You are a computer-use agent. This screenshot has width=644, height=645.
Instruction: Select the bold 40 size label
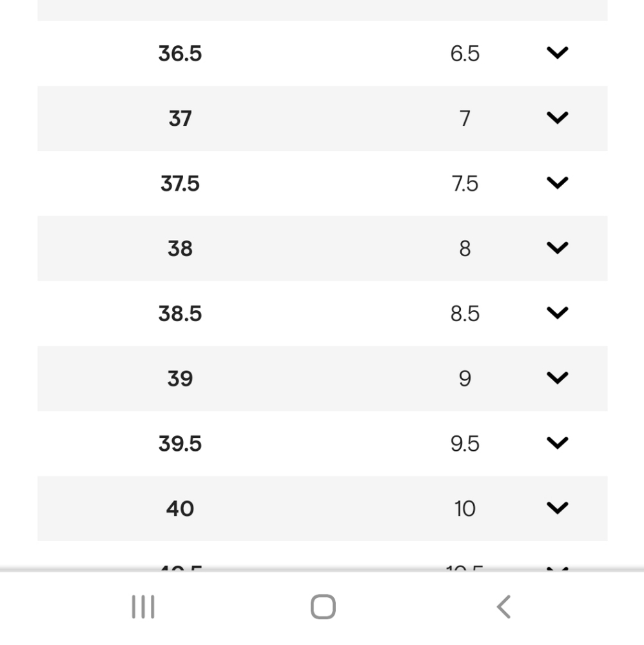[180, 509]
